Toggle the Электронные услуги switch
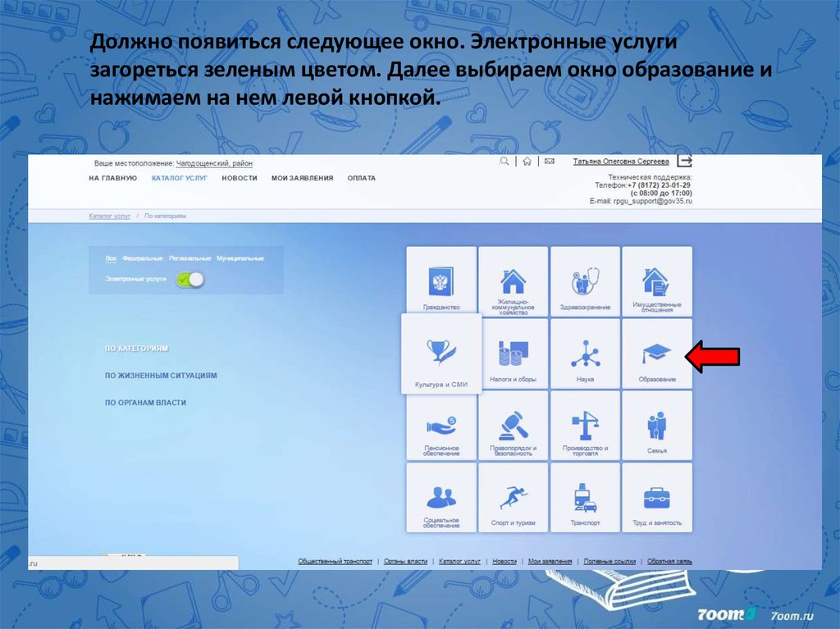 tap(189, 280)
